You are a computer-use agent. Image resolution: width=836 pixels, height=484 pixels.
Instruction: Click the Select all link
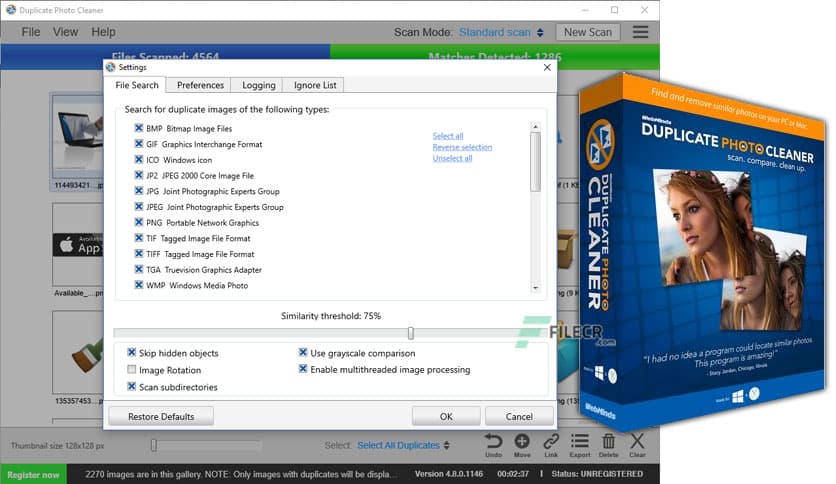[x=448, y=136]
